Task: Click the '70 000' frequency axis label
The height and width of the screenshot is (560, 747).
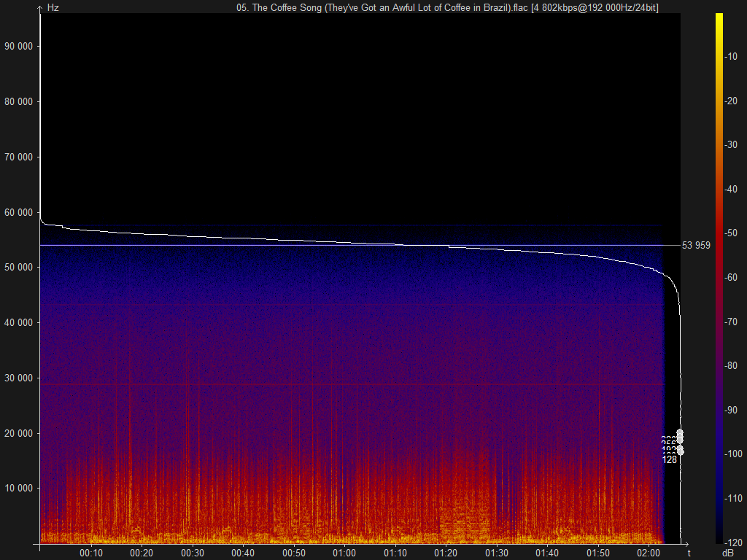Action: (x=18, y=157)
